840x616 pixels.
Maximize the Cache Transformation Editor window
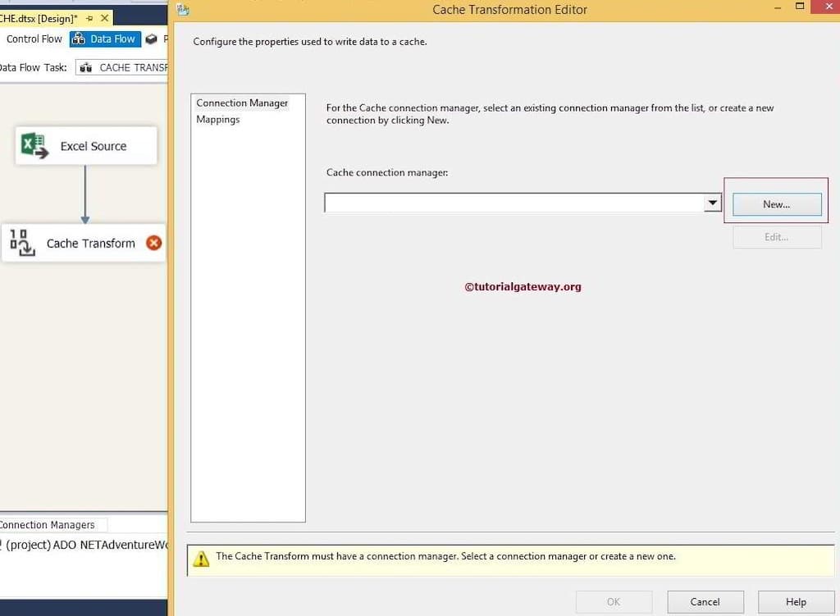(800, 7)
